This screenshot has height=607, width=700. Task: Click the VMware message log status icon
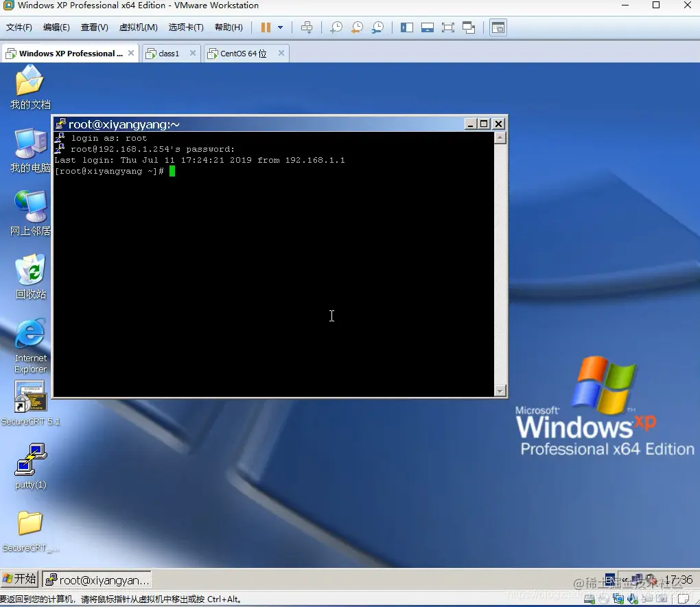[683, 598]
